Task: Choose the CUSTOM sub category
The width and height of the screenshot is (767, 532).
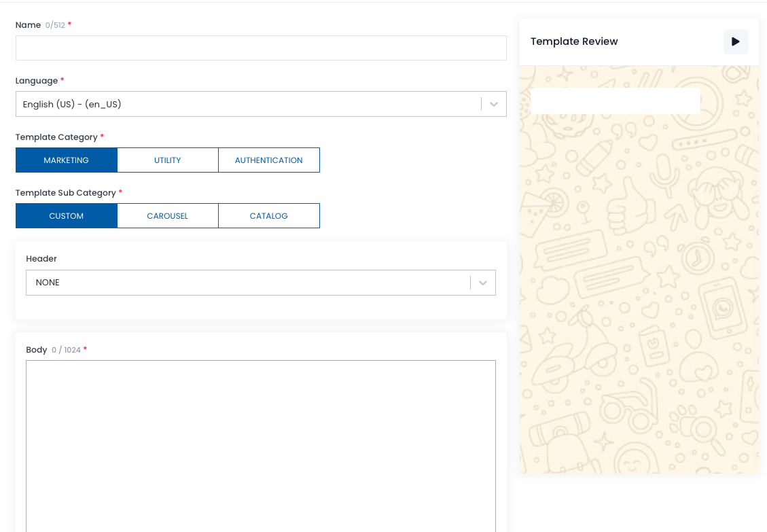Action: pyautogui.click(x=67, y=216)
